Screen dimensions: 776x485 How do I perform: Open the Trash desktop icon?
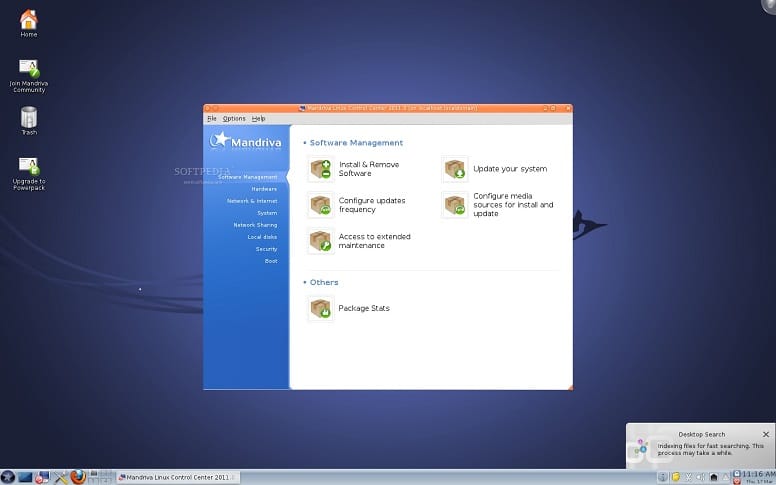point(29,121)
